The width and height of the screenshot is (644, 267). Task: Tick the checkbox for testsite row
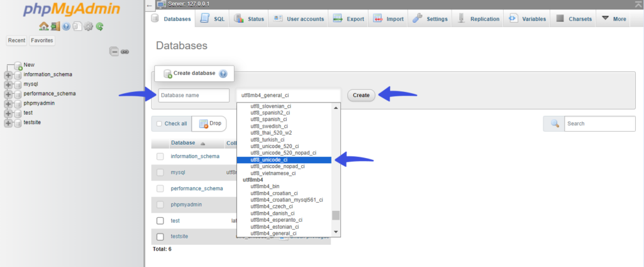[160, 237]
